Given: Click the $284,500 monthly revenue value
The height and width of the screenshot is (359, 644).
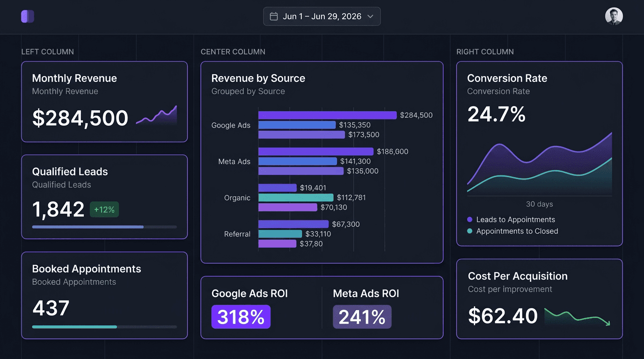Looking at the screenshot, I should pyautogui.click(x=80, y=118).
